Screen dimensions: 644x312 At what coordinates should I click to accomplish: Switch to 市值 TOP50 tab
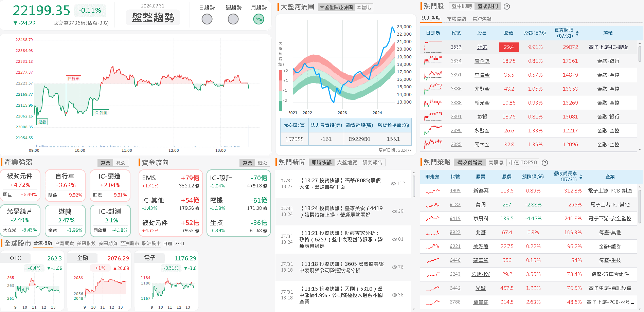coord(523,163)
